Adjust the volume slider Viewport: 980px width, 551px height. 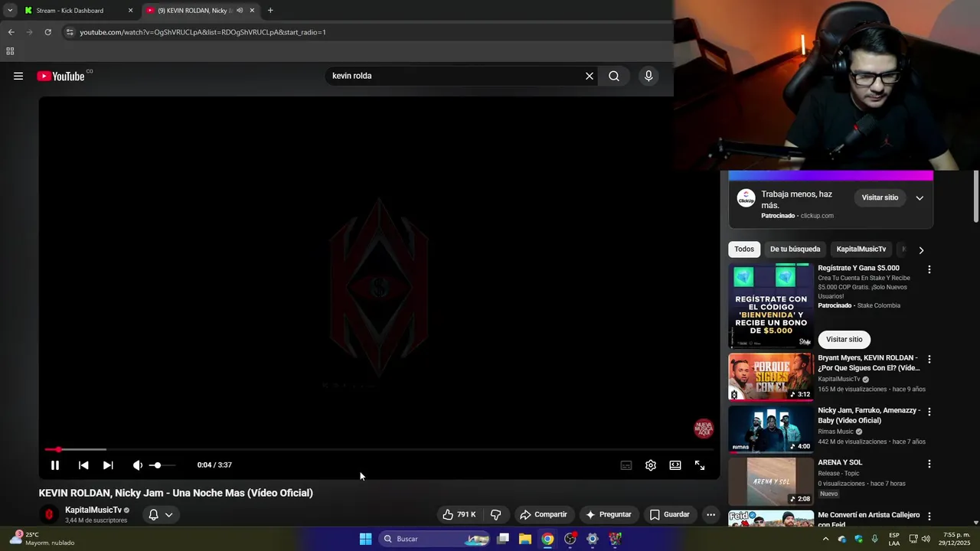162,465
